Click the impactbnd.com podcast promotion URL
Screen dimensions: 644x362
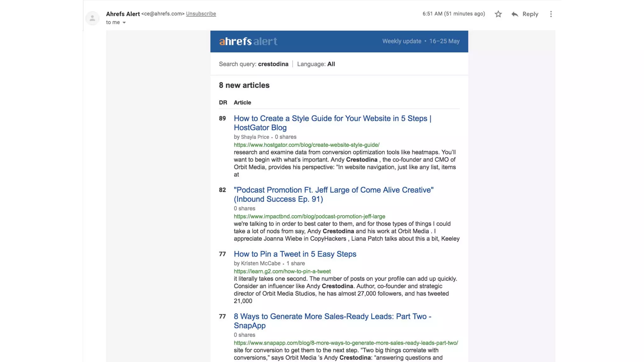click(309, 217)
